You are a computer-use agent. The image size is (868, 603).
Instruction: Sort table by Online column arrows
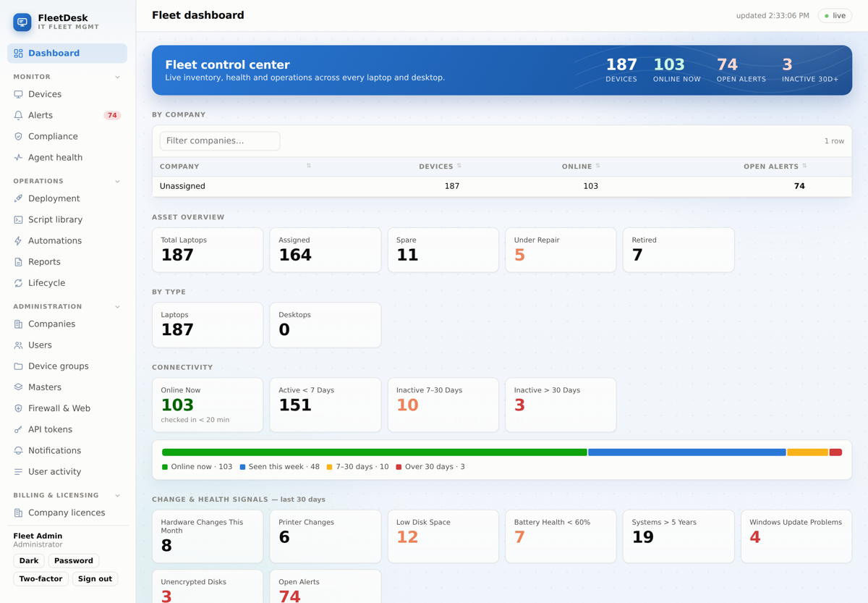click(598, 166)
